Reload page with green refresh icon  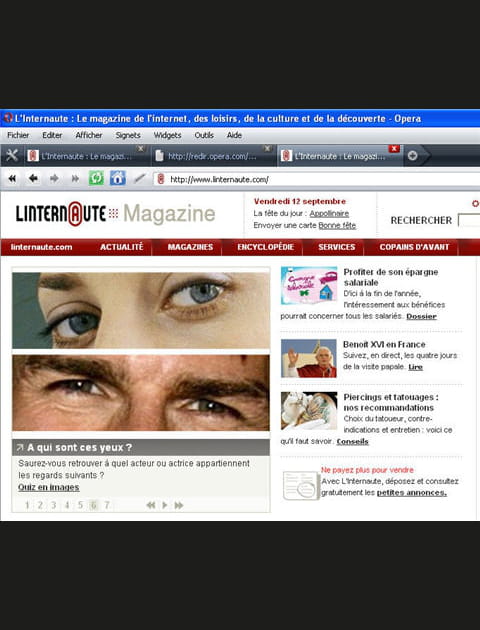tap(96, 178)
